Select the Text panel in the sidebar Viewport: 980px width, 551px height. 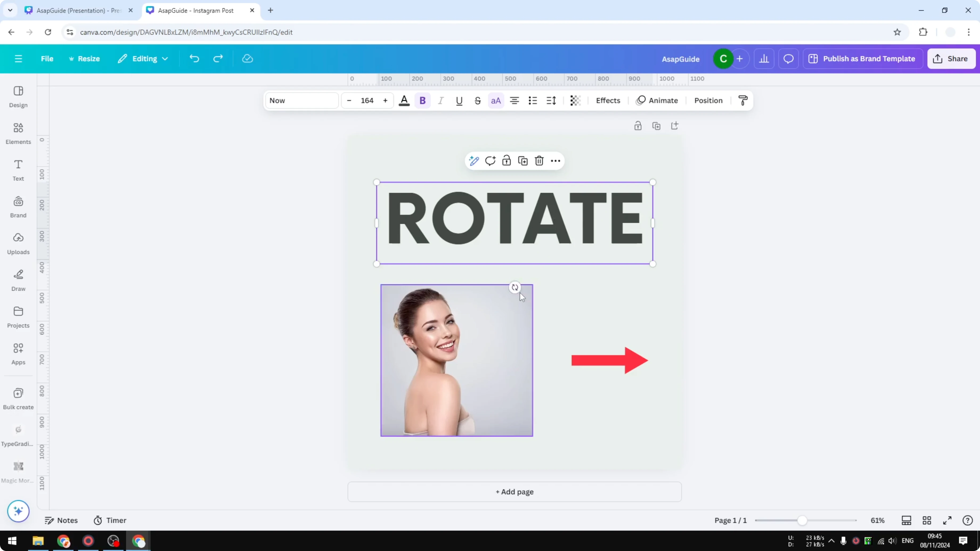pos(18,170)
